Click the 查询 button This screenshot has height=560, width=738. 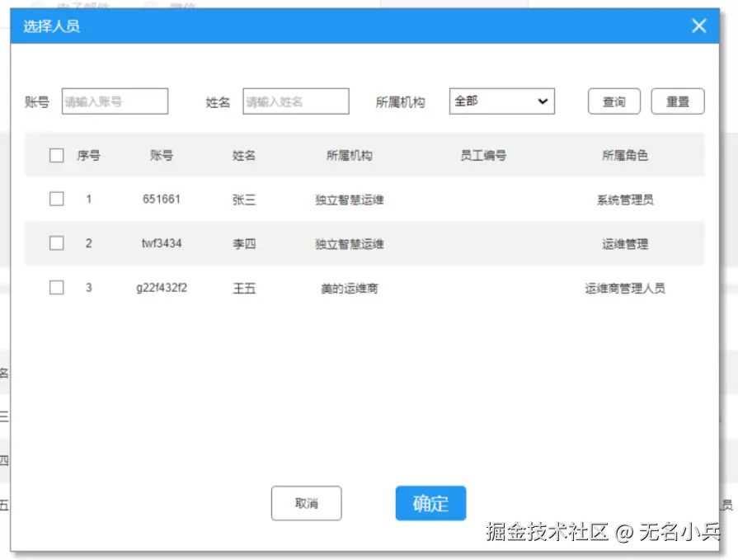614,101
